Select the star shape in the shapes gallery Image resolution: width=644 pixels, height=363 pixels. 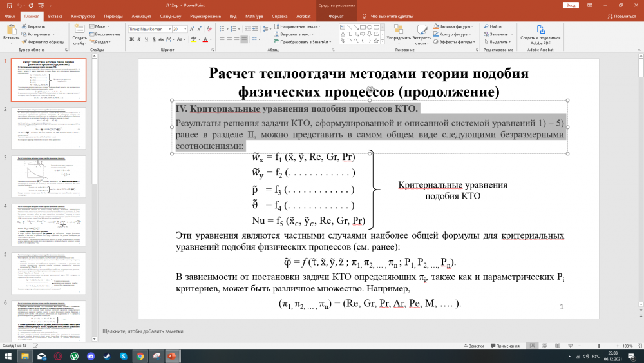point(376,41)
